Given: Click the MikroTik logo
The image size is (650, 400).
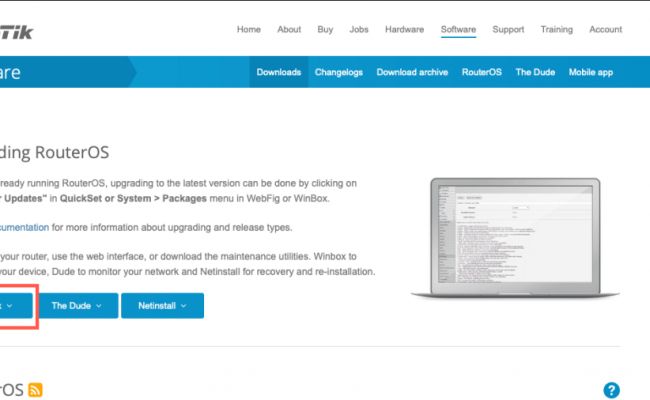Looking at the screenshot, I should coord(17,32).
